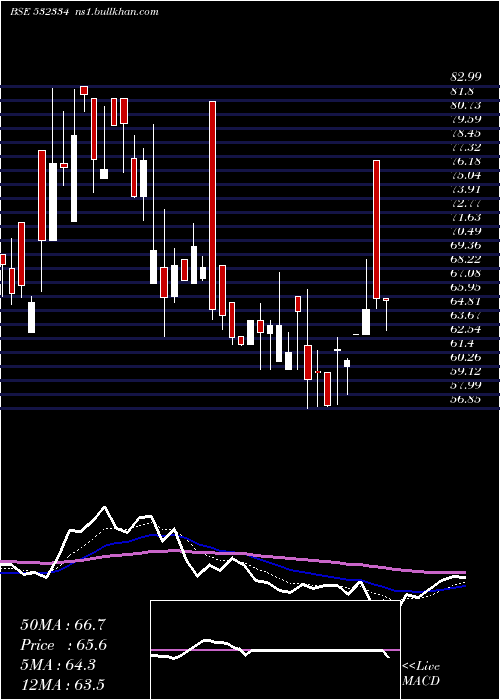Click the 73.91 price level label
The image size is (500, 700).
pyautogui.click(x=466, y=189)
